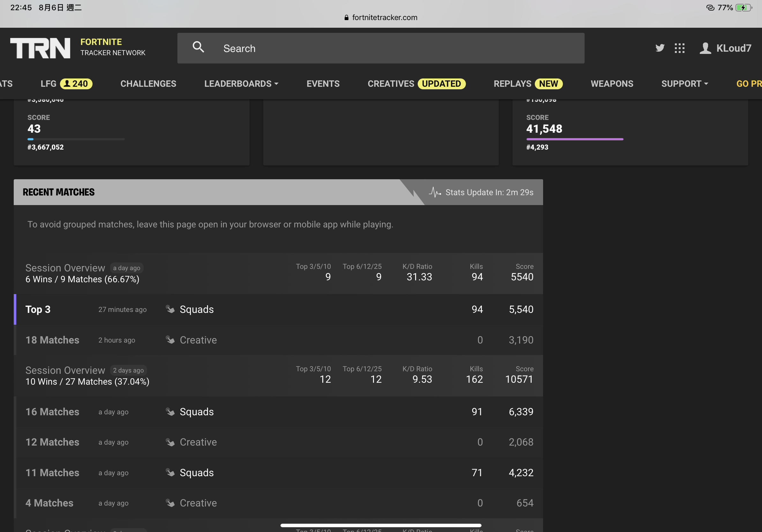Click the session score 10571
The width and height of the screenshot is (762, 532).
519,379
